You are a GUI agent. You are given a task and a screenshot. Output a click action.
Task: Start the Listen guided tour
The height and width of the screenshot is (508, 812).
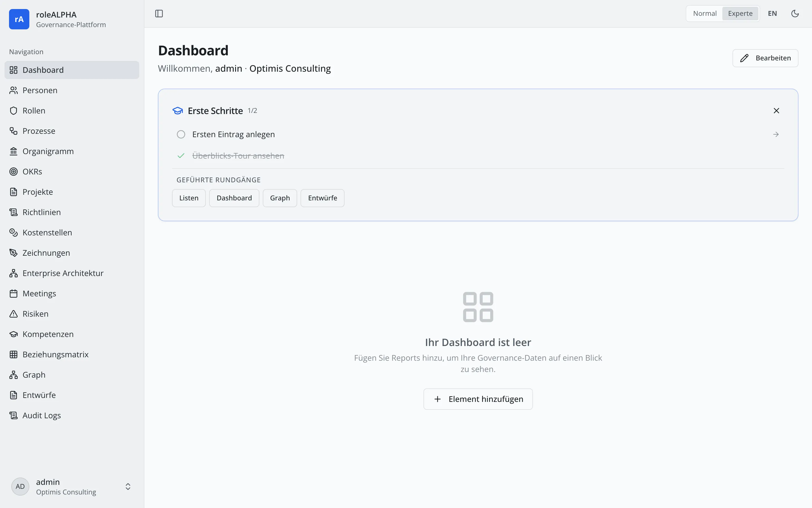(189, 198)
